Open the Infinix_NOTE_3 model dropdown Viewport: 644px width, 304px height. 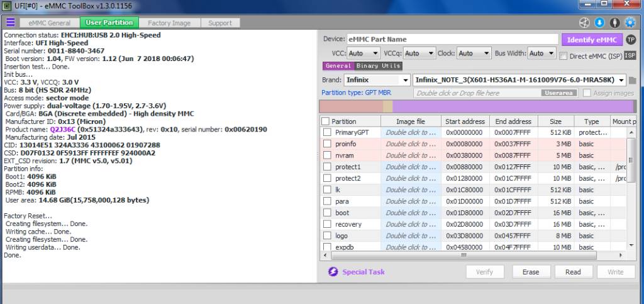pyautogui.click(x=519, y=80)
